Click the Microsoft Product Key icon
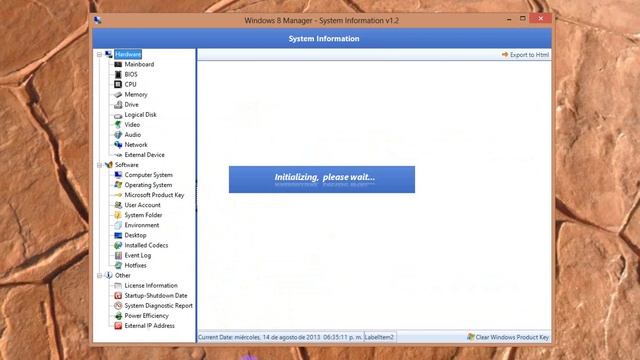Viewport: 640px width, 360px height. [x=118, y=195]
